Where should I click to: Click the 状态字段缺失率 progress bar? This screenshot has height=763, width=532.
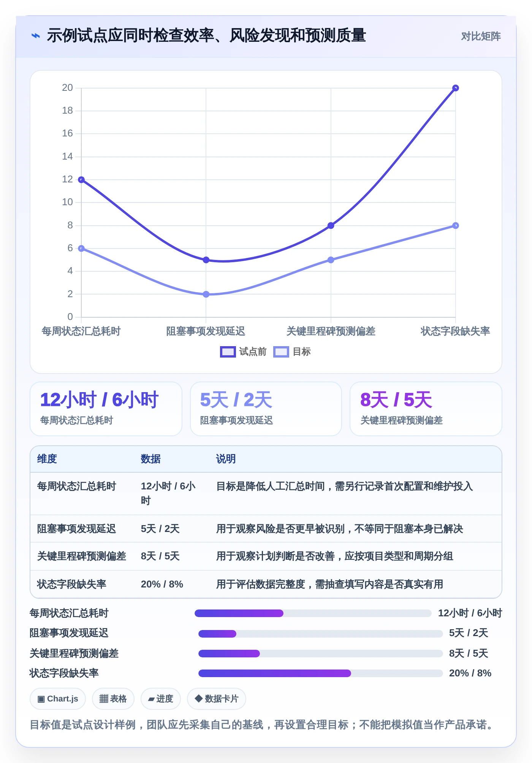(x=321, y=673)
